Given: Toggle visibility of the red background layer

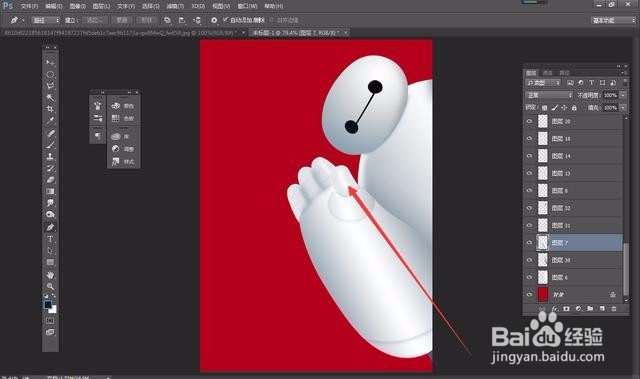Looking at the screenshot, I should [x=529, y=295].
